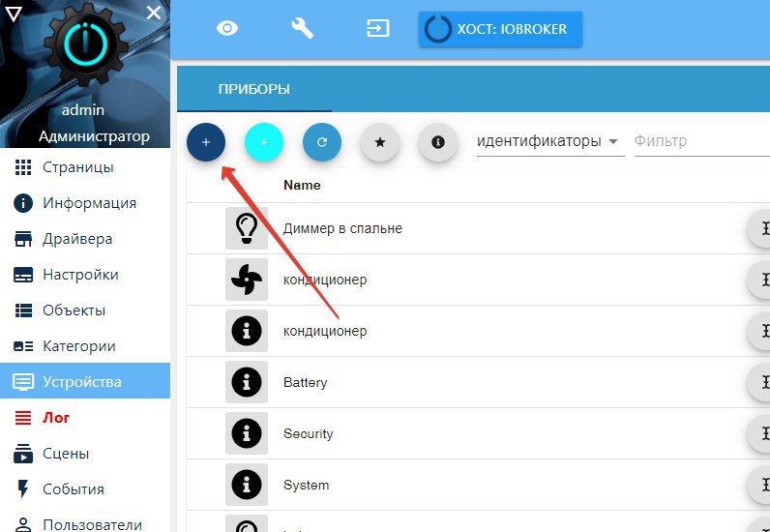Click the dark blue add device button
The width and height of the screenshot is (770, 532).
pyautogui.click(x=206, y=142)
